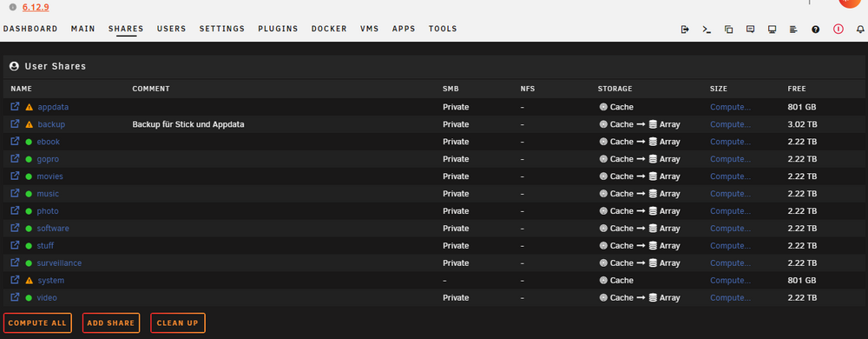Open the VMs tab
The width and height of the screenshot is (868, 339).
[369, 29]
